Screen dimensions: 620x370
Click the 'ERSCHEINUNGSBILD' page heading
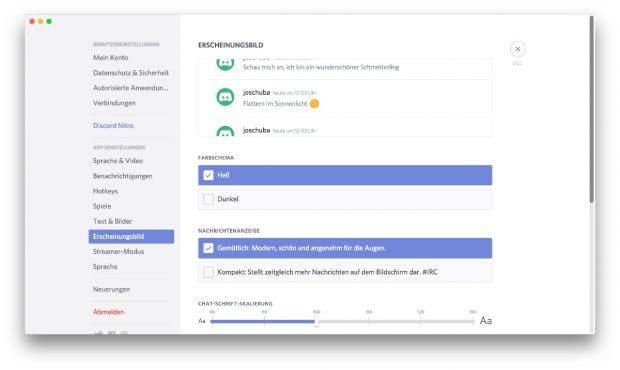pyautogui.click(x=231, y=45)
